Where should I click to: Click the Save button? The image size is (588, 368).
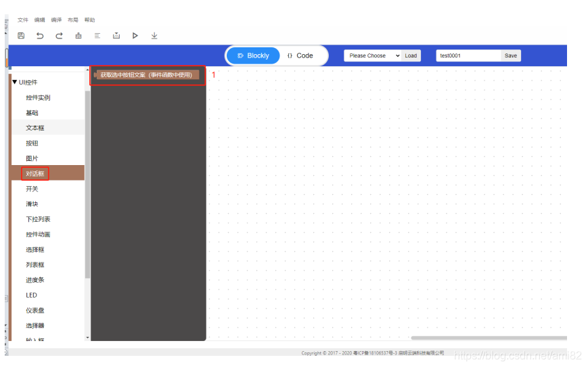click(x=511, y=55)
